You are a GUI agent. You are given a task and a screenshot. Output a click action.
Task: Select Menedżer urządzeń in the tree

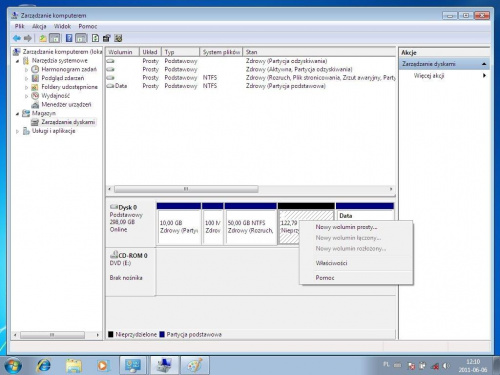click(66, 105)
